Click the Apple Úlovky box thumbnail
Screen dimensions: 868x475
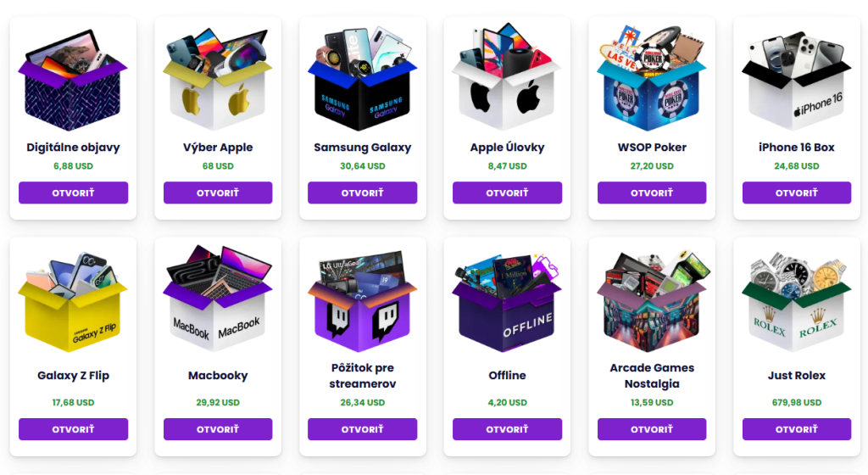(x=507, y=77)
